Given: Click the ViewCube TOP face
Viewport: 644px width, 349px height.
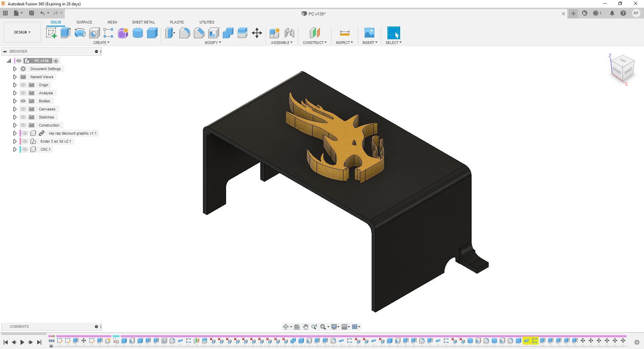Looking at the screenshot, I should (x=623, y=61).
